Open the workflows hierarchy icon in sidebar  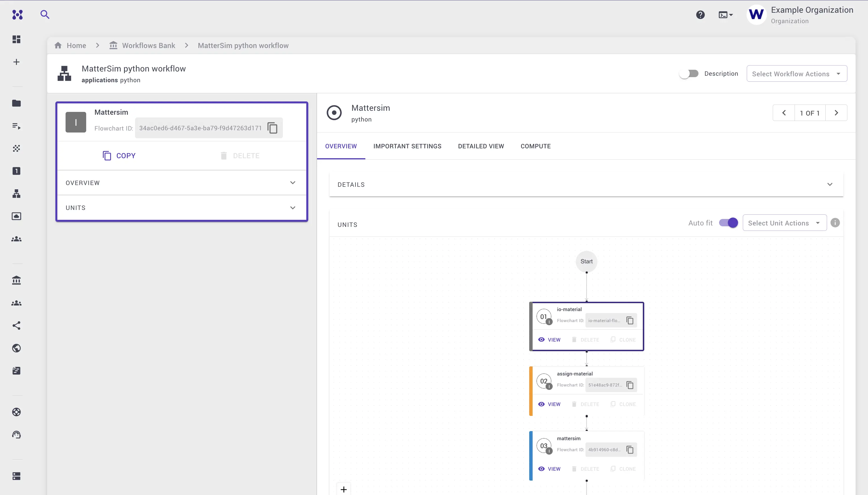[x=16, y=194]
